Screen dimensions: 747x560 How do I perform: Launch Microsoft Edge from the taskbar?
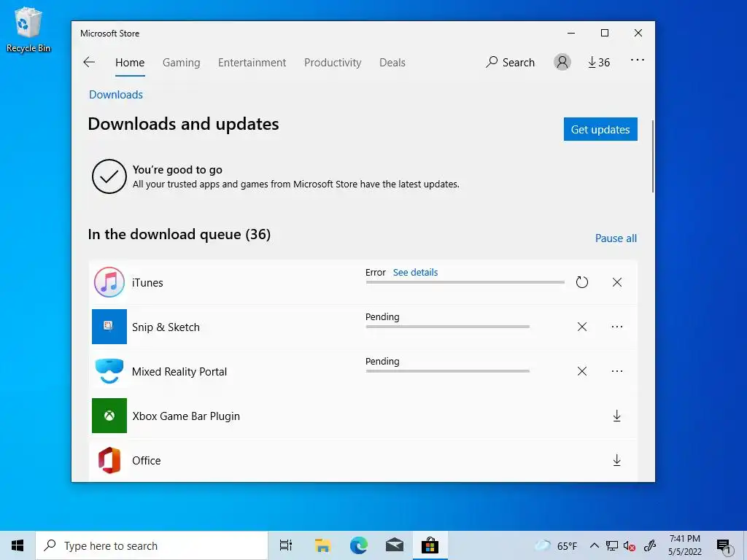point(358,545)
